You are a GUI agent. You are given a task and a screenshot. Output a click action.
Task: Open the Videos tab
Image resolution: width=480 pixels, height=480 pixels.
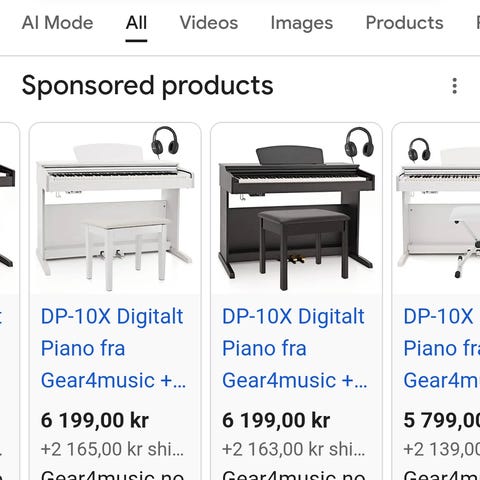(209, 23)
